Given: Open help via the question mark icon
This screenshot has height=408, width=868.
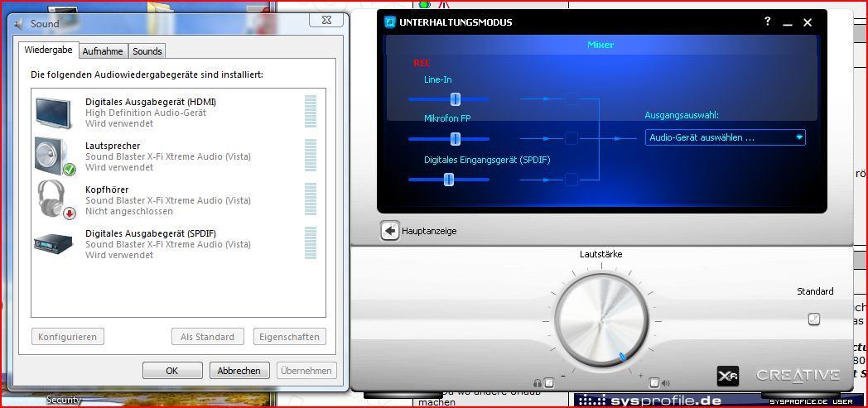Looking at the screenshot, I should (x=767, y=22).
